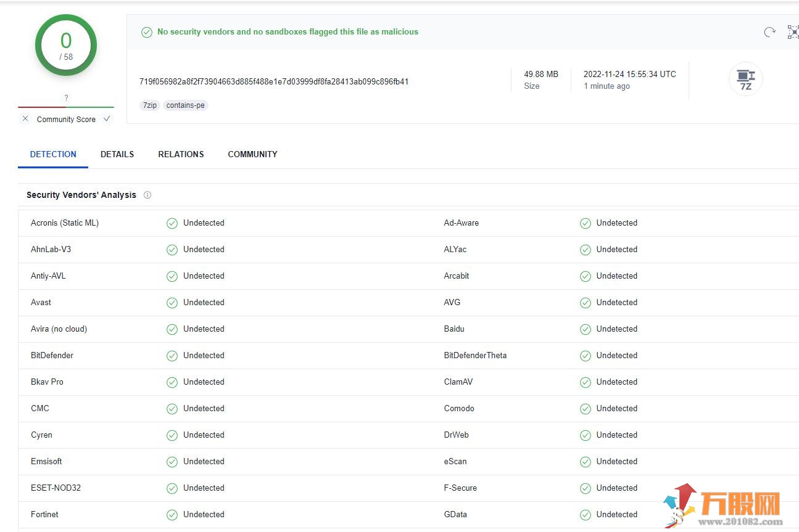Viewport: 799px width, 532px height.
Task: Click the contains-pe tag
Action: [186, 105]
